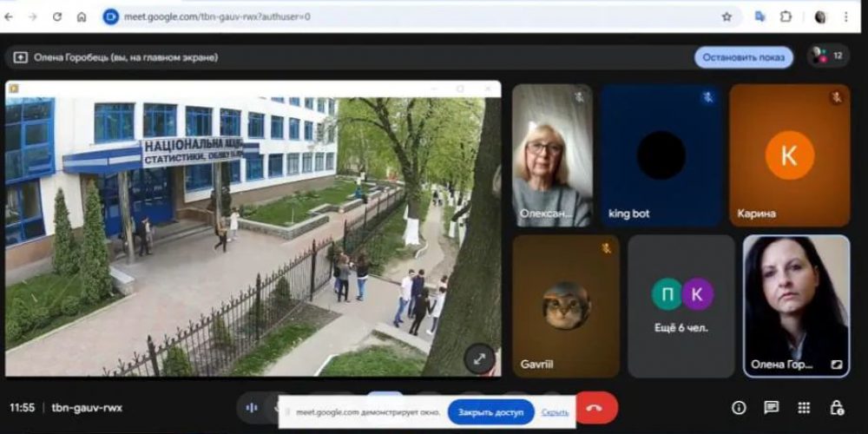Open the activities grid icon
The image size is (868, 434).
[804, 407]
